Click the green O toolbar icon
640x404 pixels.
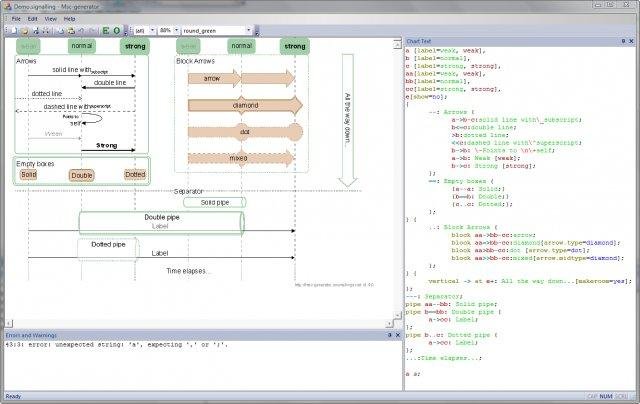pos(117,30)
